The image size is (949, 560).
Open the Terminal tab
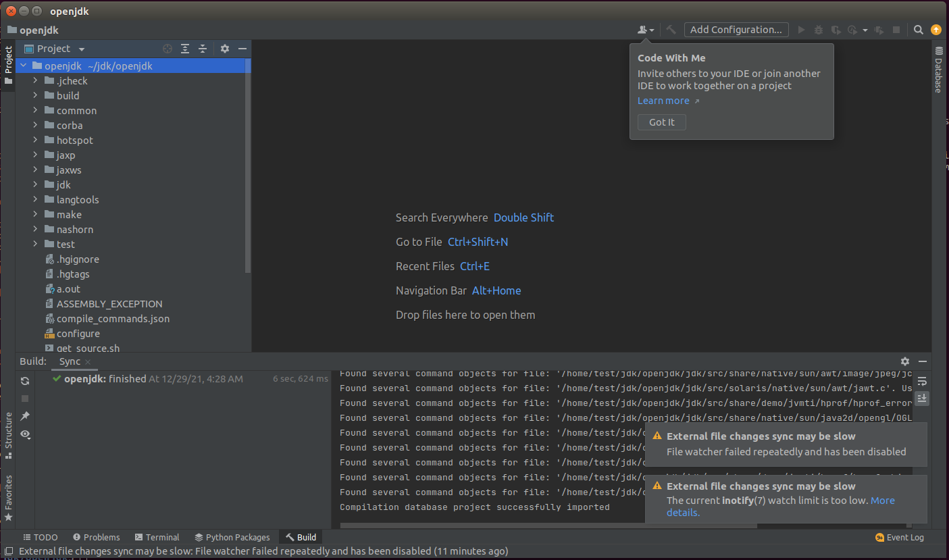coord(157,537)
